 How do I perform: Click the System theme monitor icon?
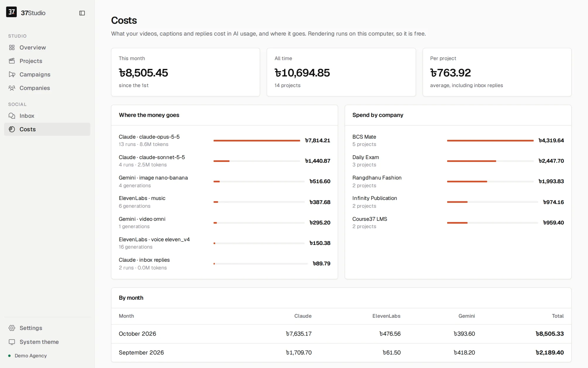click(x=12, y=342)
